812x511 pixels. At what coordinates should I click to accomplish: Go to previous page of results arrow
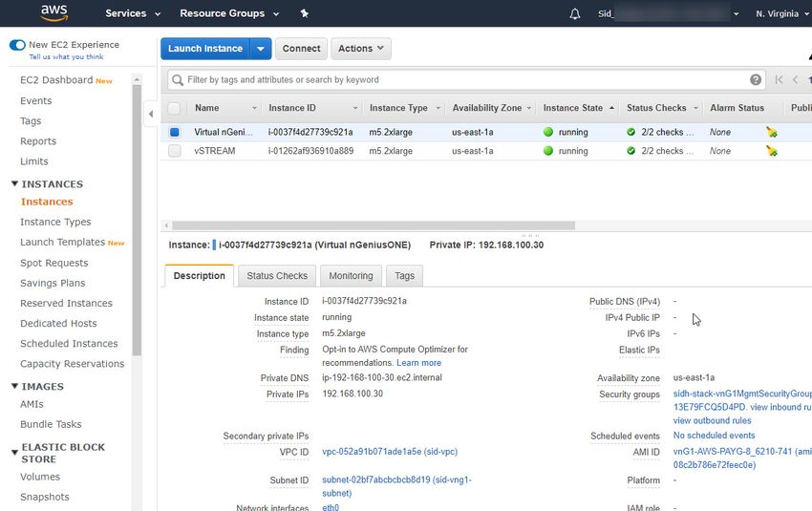[796, 79]
